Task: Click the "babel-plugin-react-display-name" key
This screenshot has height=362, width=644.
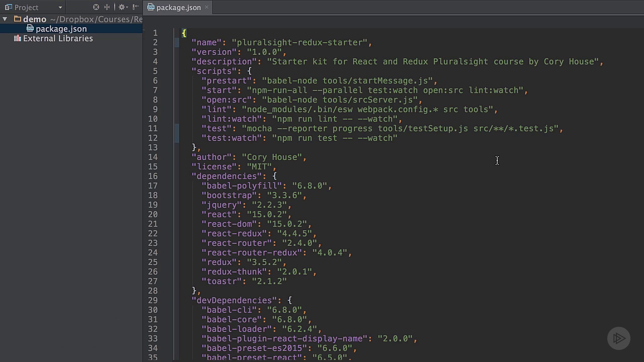Action: [x=284, y=338]
